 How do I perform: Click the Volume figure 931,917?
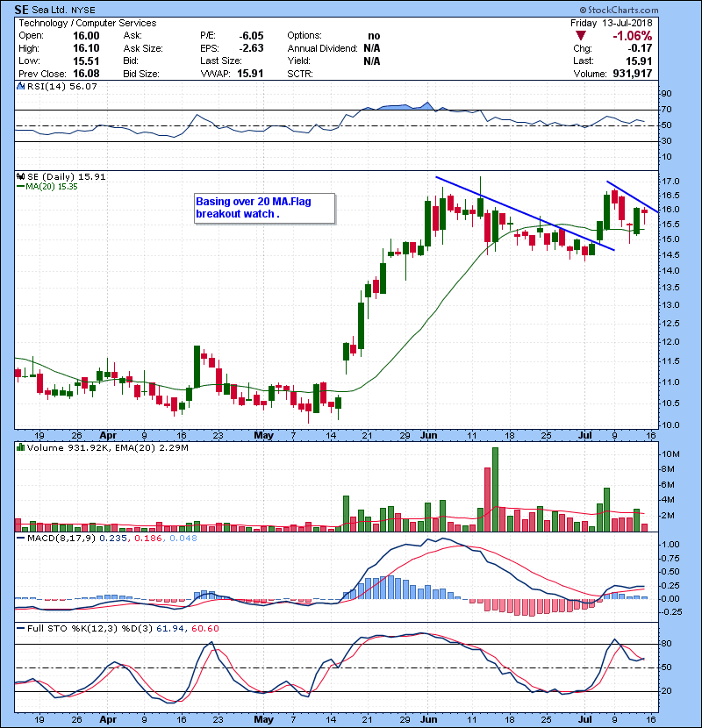pyautogui.click(x=633, y=74)
